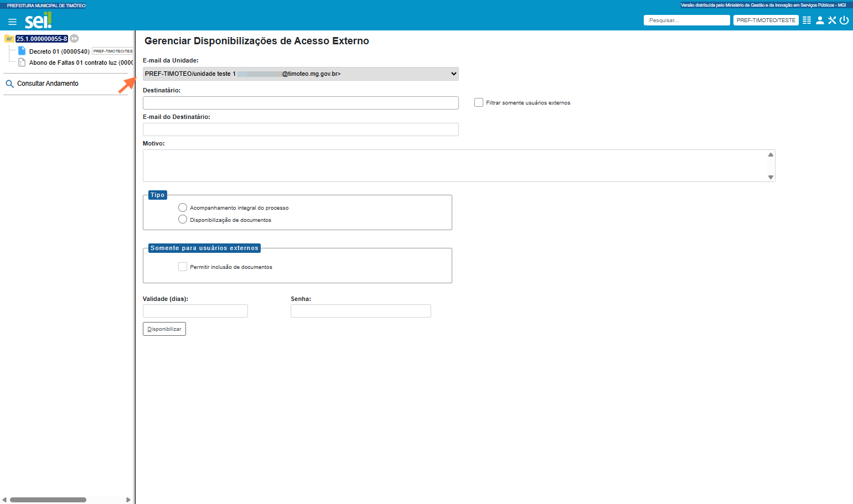Open the process control grid icon

(807, 20)
